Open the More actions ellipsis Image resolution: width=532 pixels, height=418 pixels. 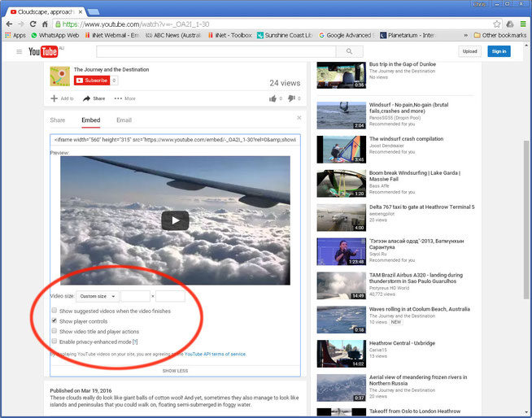click(x=124, y=98)
